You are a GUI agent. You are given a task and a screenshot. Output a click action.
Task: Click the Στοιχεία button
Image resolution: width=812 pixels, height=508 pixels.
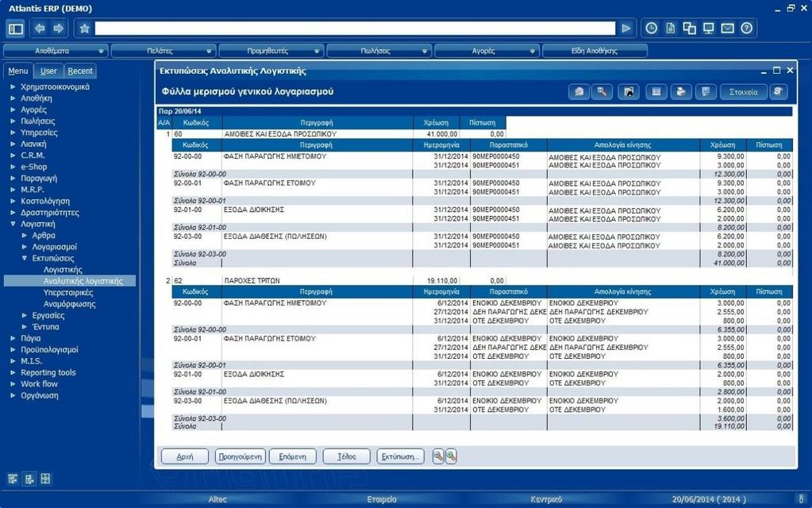(x=743, y=91)
